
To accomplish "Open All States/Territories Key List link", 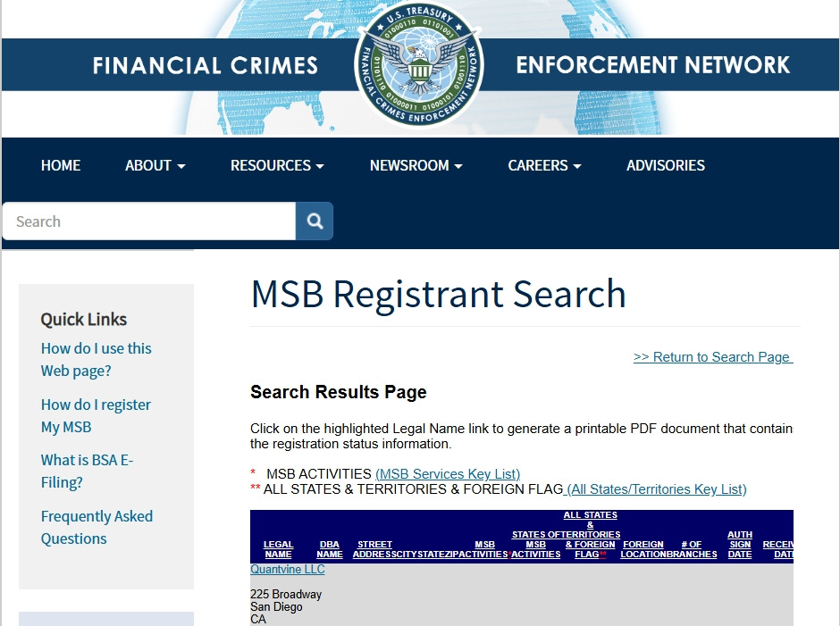I will click(657, 489).
